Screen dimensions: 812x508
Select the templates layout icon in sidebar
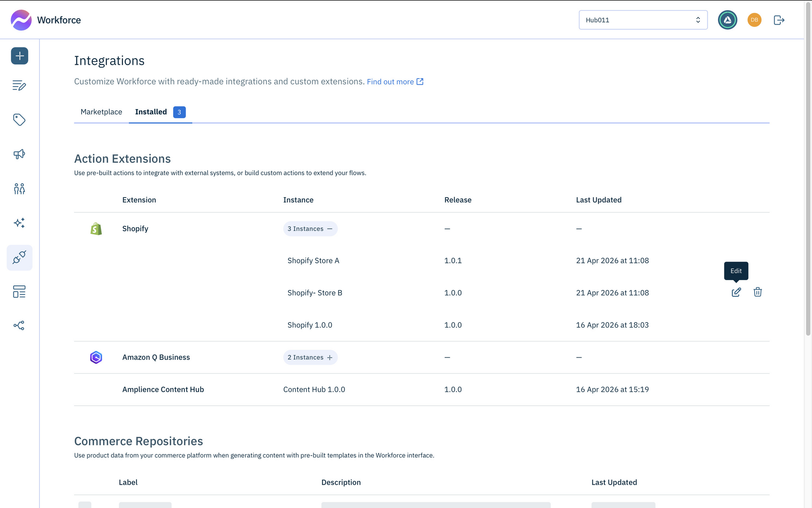(x=19, y=292)
